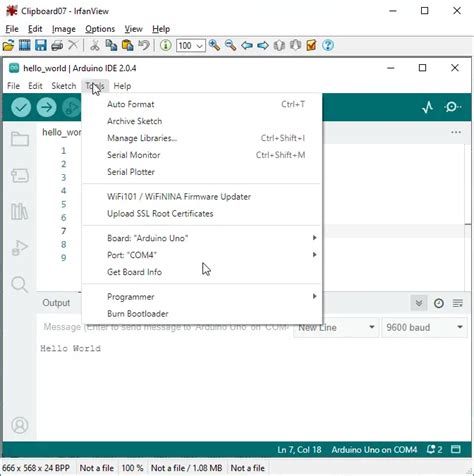Screen dimensions: 474x476
Task: Toggle bottom panel icon in status bar
Action: point(456,450)
